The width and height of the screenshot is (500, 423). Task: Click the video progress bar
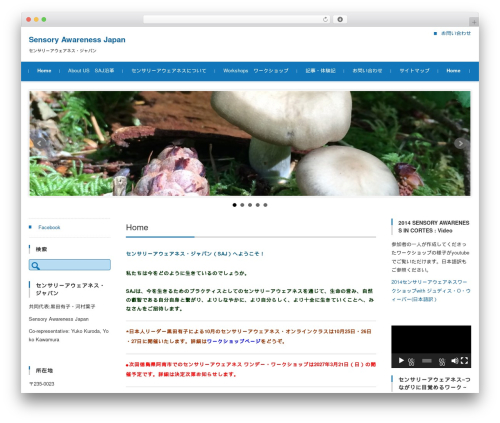[x=427, y=361]
